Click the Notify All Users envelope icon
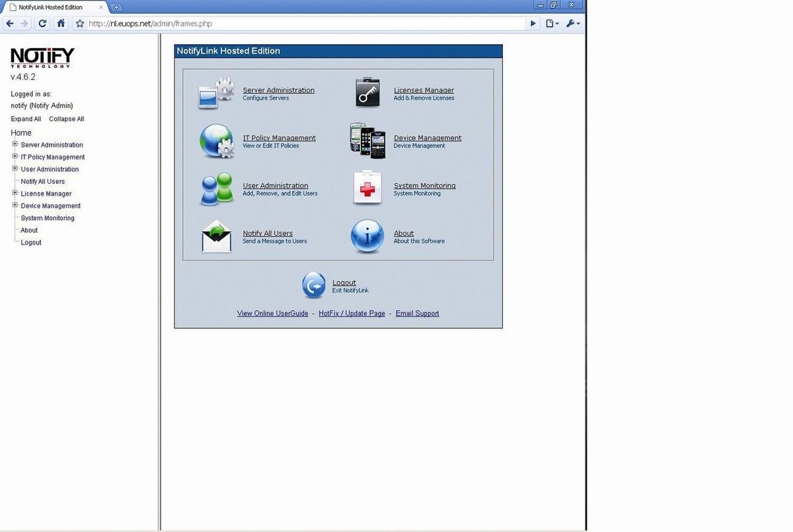Screen dimensions: 793x532 [217, 237]
